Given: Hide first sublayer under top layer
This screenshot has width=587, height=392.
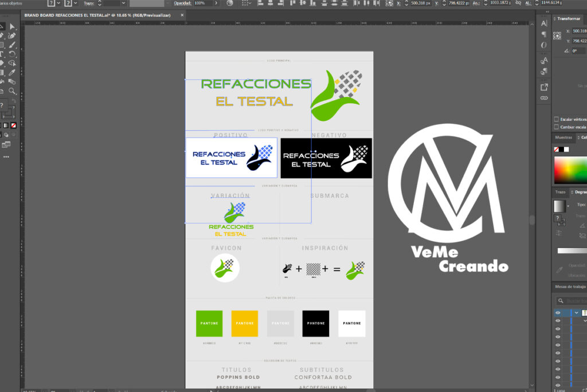Looking at the screenshot, I should tap(558, 321).
